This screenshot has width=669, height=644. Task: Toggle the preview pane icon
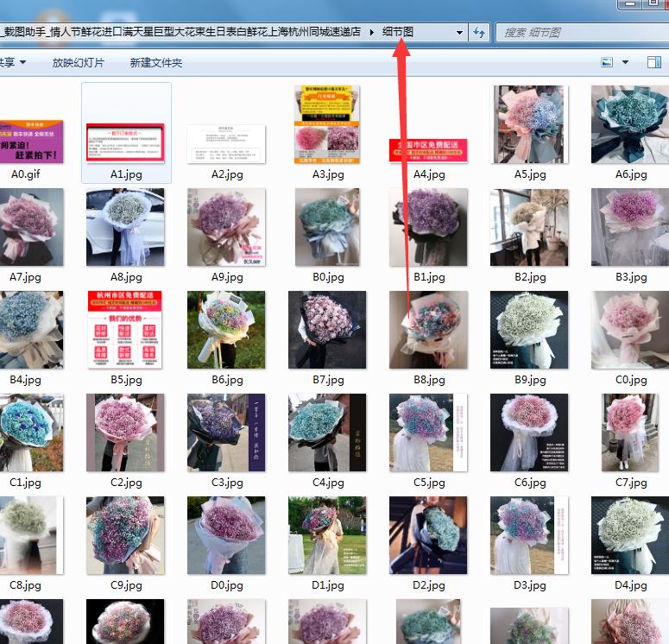653,62
